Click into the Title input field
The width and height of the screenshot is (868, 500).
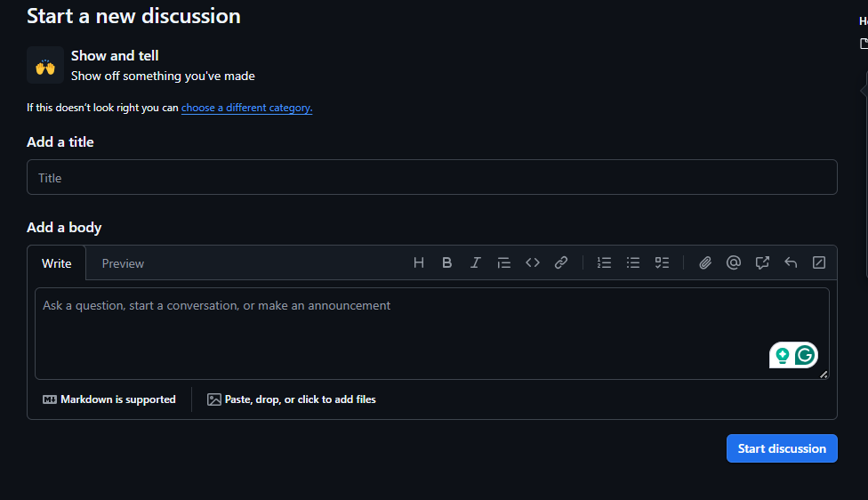[x=432, y=178]
